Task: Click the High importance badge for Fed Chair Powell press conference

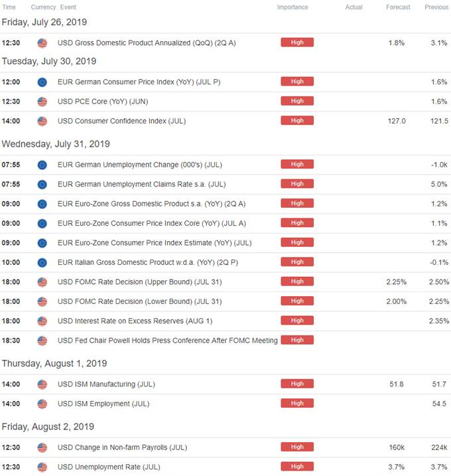Action: (297, 340)
